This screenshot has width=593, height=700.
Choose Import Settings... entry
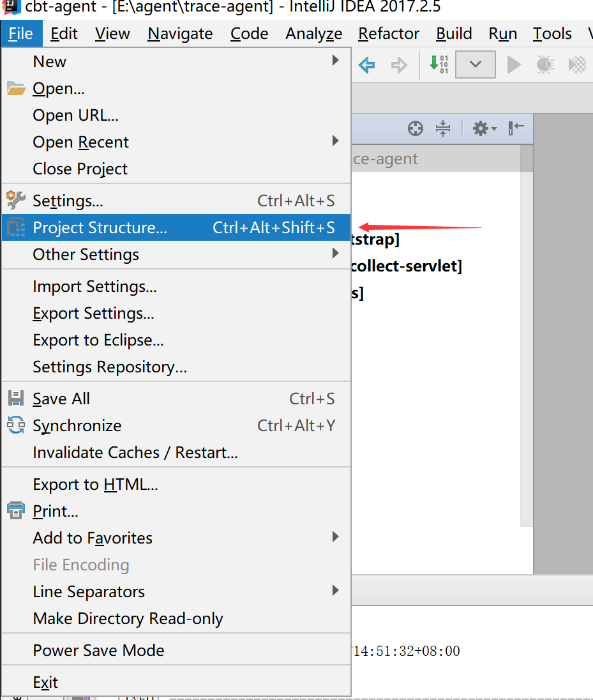pos(176,286)
